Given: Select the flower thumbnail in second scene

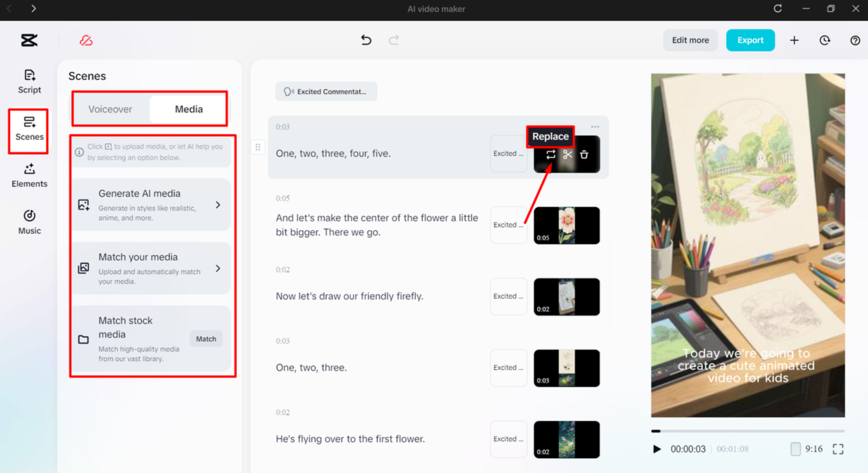Looking at the screenshot, I should pos(566,225).
